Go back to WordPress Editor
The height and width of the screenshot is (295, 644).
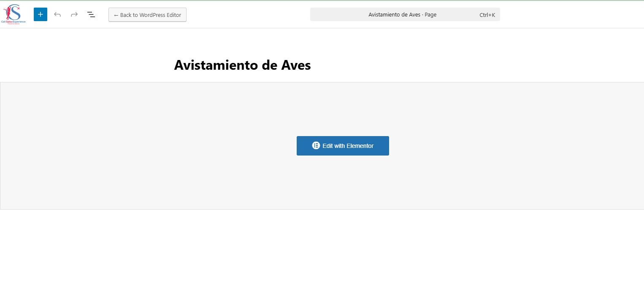pos(147,15)
